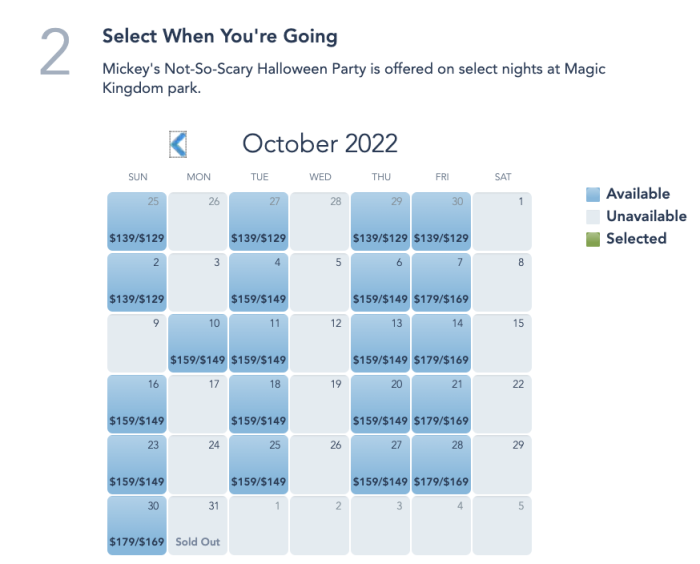Select October 21 at $179/$169

(x=441, y=404)
